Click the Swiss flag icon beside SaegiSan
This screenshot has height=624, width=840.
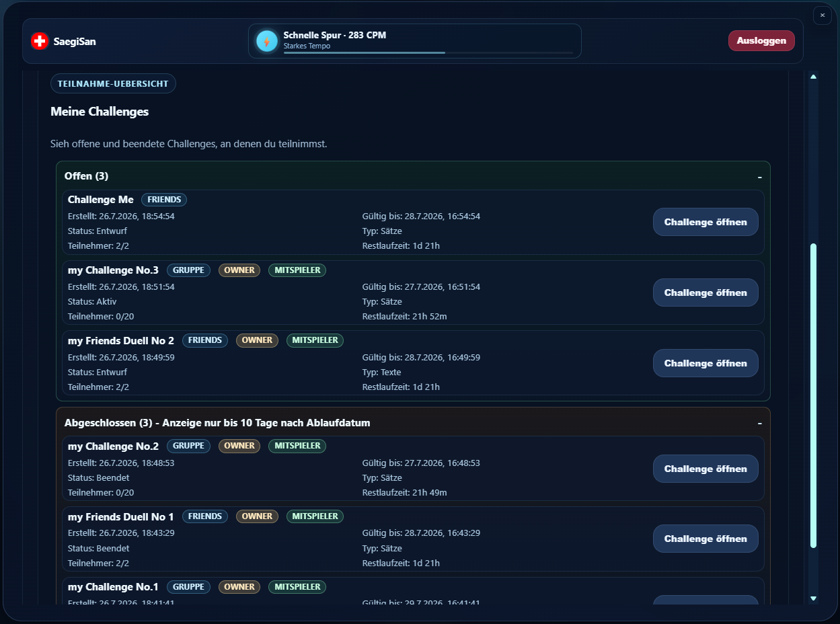40,41
